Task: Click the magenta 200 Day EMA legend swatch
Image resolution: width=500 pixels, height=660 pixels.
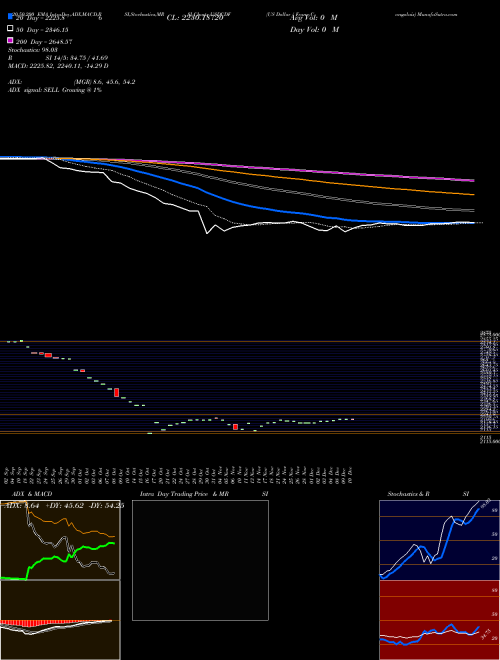Action: pyautogui.click(x=11, y=40)
